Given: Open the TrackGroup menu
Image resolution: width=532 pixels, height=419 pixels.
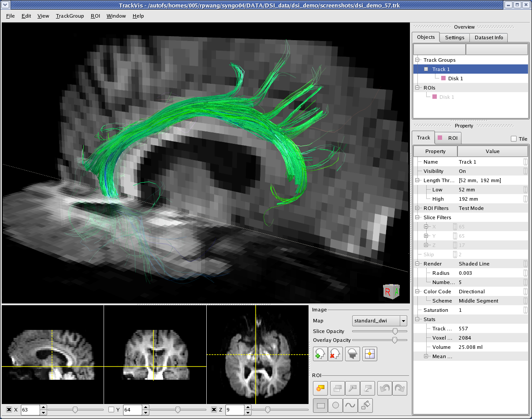Looking at the screenshot, I should (70, 16).
